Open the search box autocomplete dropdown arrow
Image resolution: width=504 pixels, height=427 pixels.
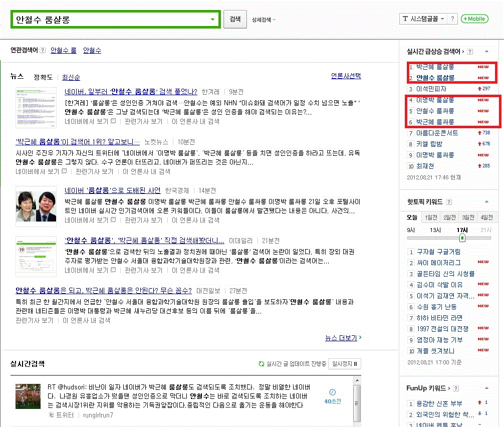[x=213, y=20]
